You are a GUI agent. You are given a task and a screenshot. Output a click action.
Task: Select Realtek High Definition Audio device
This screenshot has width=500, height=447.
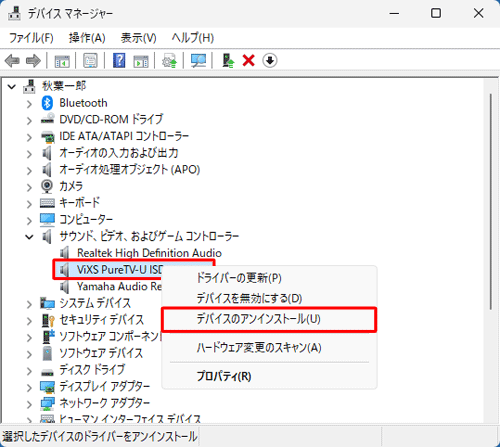[x=149, y=253]
